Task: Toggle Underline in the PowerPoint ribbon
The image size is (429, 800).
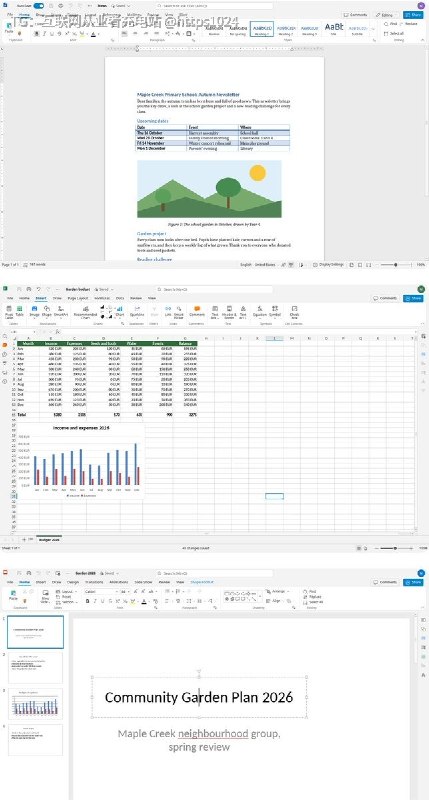Action: coord(102,601)
